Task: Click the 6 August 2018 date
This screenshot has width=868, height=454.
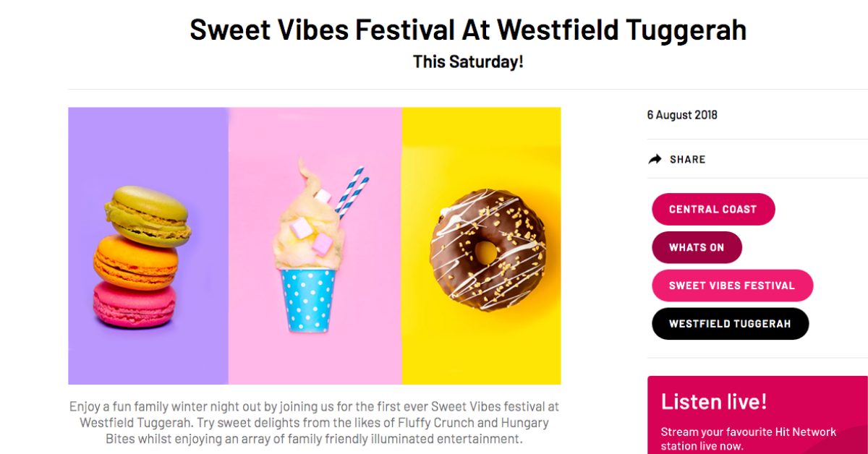Action: [x=682, y=114]
